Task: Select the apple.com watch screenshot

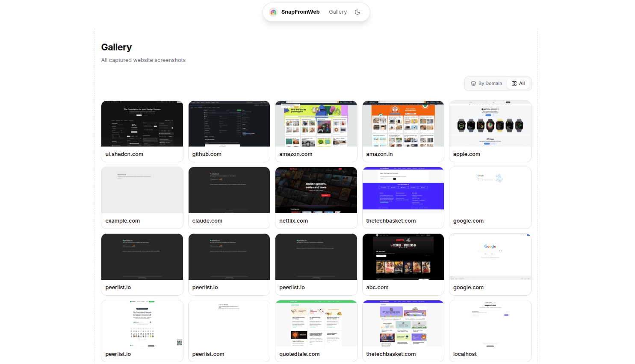Action: click(490, 124)
